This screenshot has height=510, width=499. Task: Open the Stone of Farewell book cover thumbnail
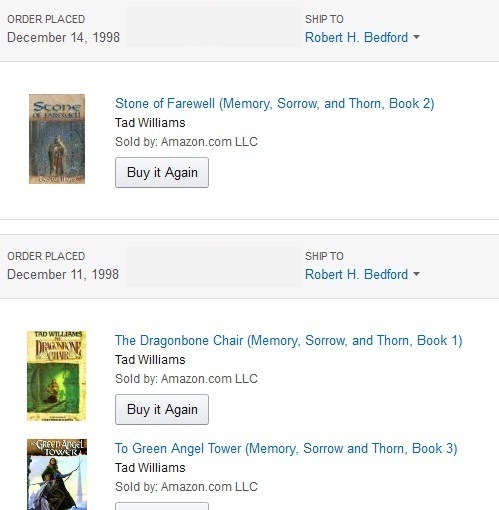(57, 139)
